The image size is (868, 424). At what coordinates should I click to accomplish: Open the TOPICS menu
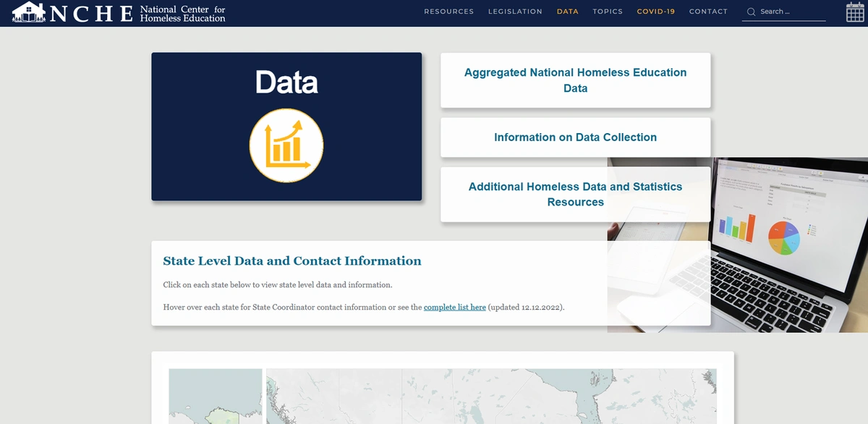point(608,12)
